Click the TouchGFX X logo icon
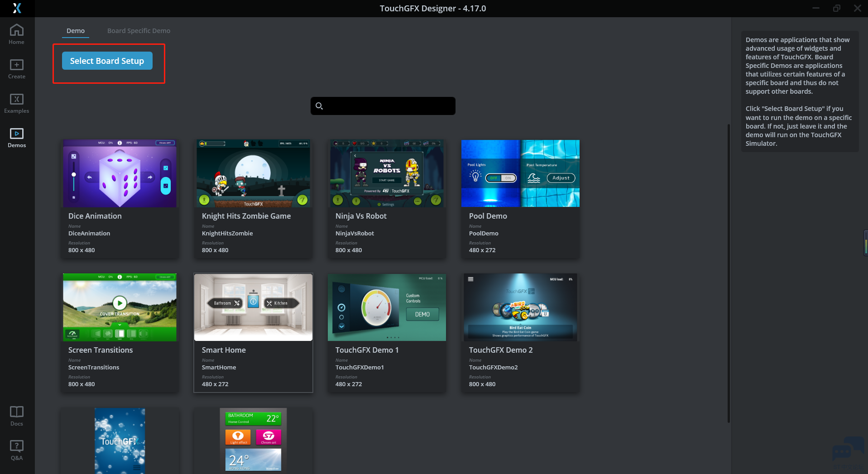The image size is (868, 474). [17, 8]
